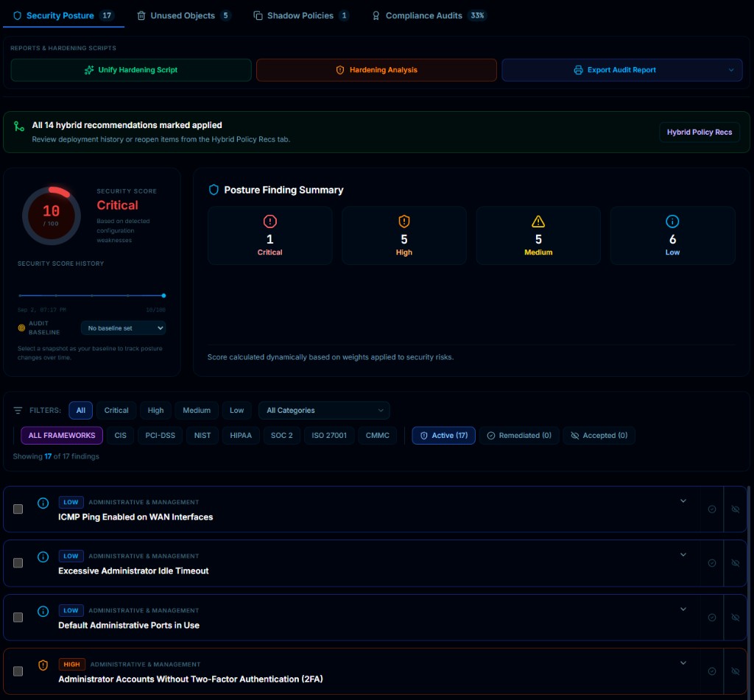754x700 pixels.
Task: Select checkbox for ICMP Ping Enabled finding
Action: click(18, 509)
